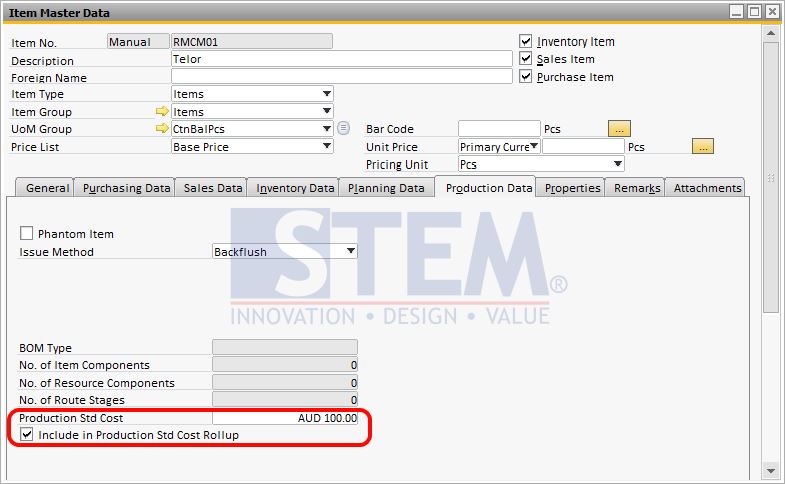This screenshot has height=484, width=785.
Task: Open the Inventory Data tab
Action: [x=293, y=188]
